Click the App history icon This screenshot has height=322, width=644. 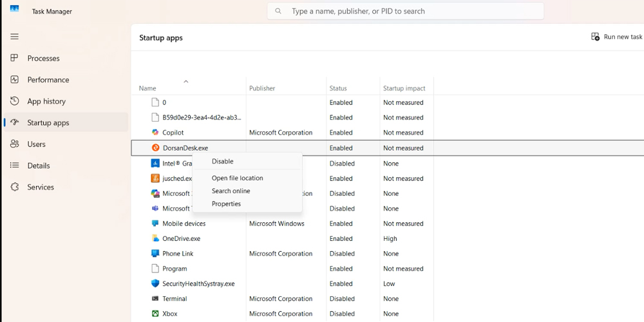[14, 101]
